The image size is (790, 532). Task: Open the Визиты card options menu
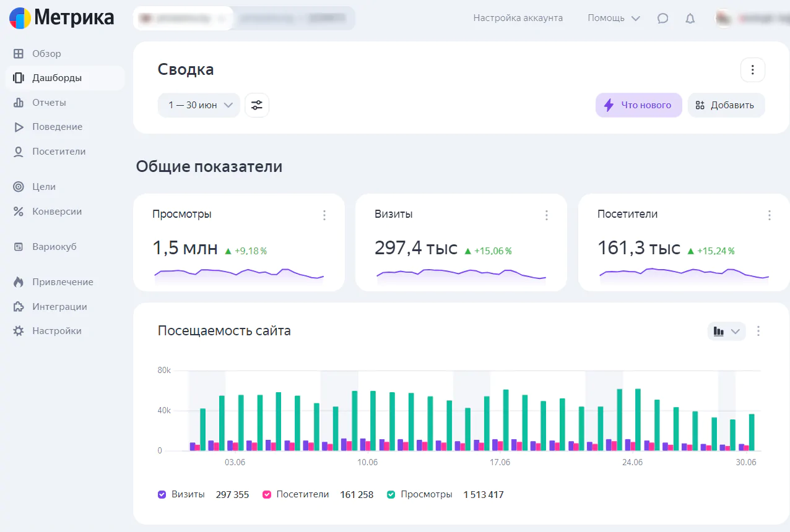[x=547, y=215]
